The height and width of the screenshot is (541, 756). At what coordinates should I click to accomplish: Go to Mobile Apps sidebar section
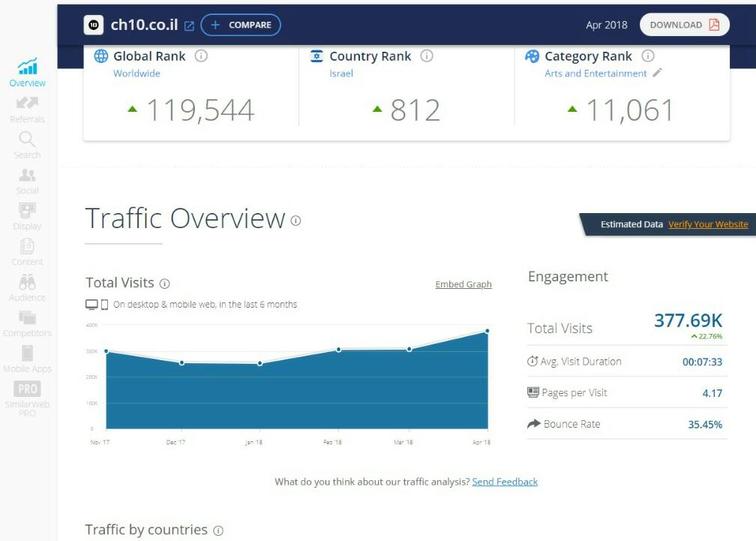coord(27,359)
